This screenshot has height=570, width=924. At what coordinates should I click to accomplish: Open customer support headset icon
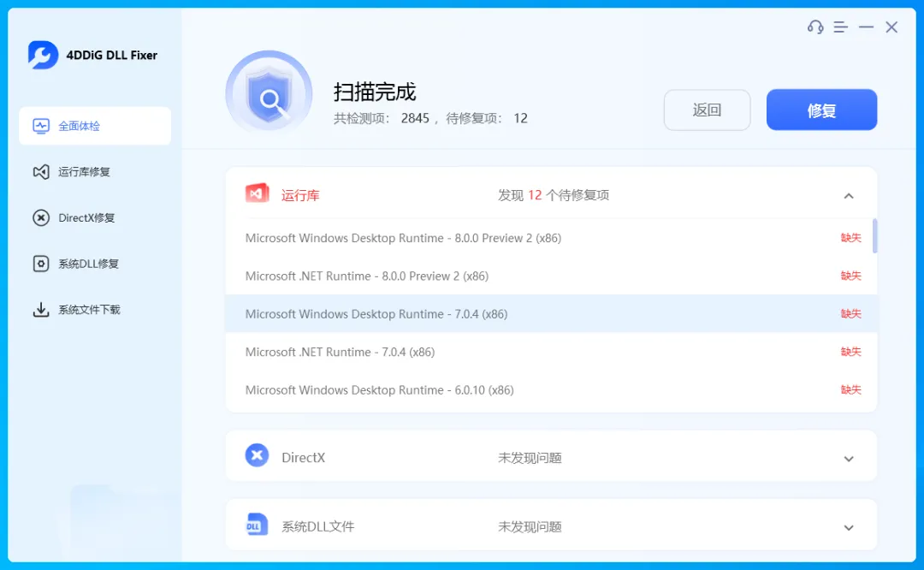point(815,27)
